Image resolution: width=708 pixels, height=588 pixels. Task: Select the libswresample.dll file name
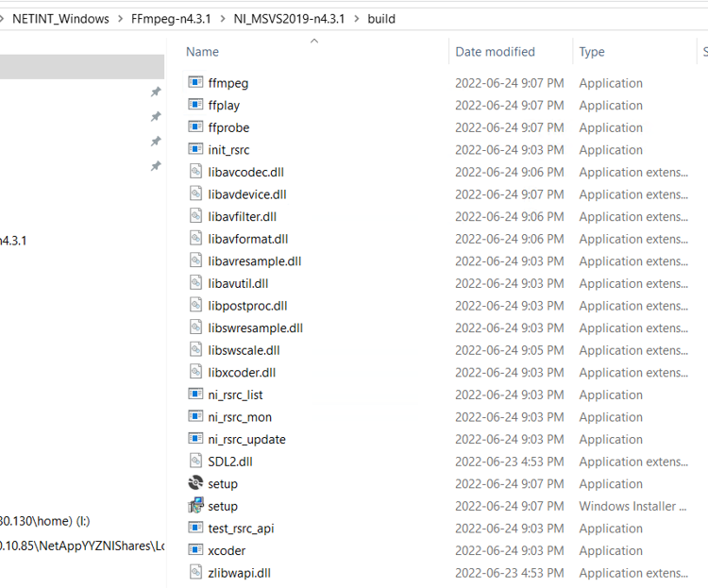[255, 328]
